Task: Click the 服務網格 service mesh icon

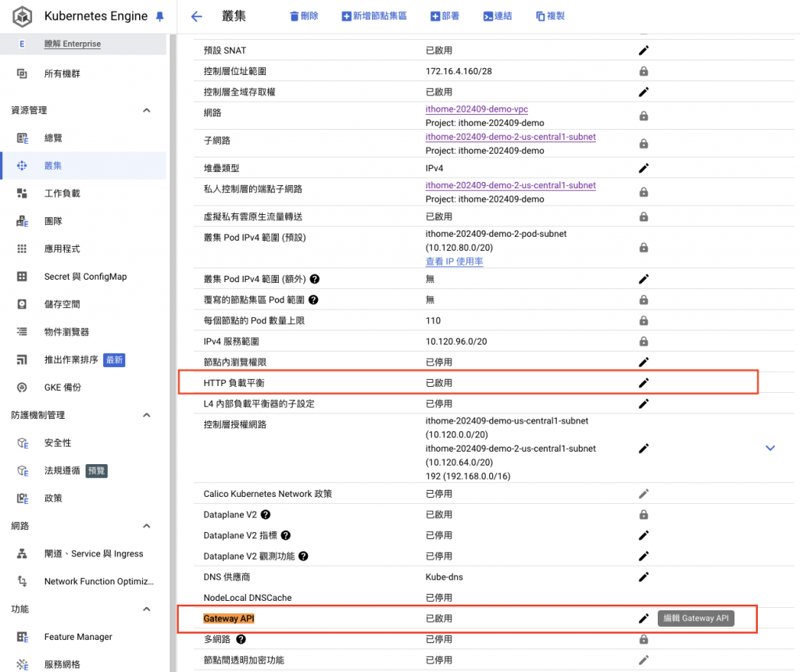Action: (x=22, y=664)
